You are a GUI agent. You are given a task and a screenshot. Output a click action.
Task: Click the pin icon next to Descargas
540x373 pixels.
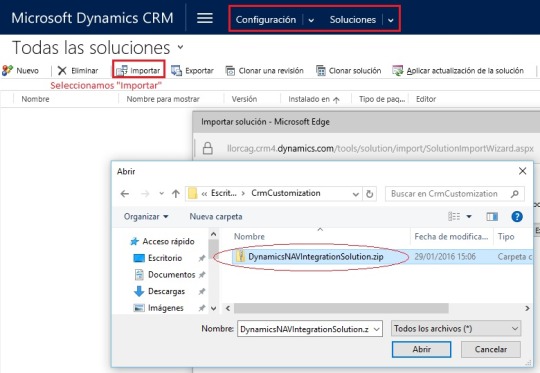click(202, 291)
